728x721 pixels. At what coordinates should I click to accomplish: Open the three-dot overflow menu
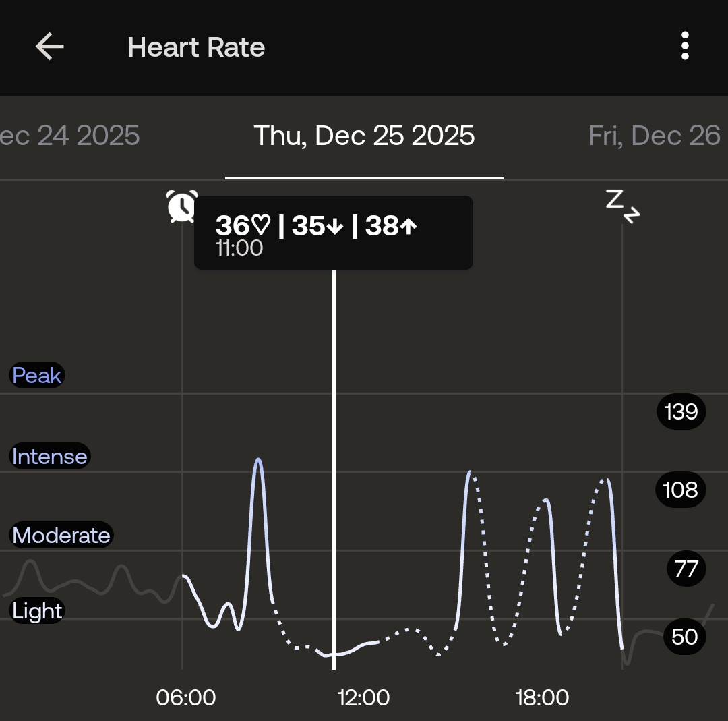coord(686,46)
